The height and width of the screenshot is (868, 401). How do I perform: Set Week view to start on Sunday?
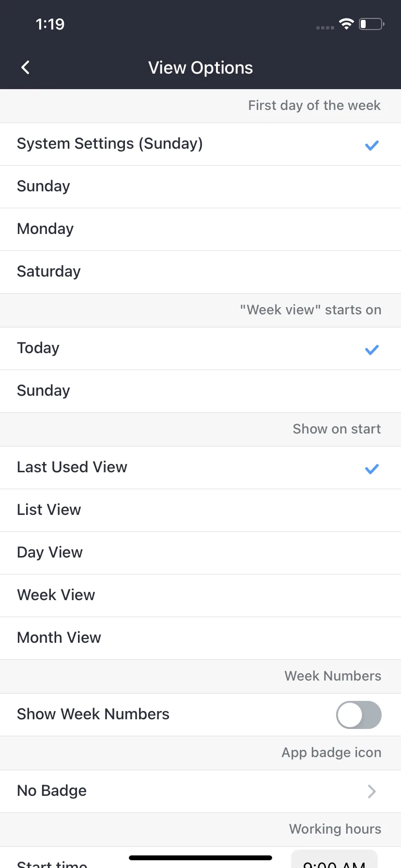[x=200, y=391]
